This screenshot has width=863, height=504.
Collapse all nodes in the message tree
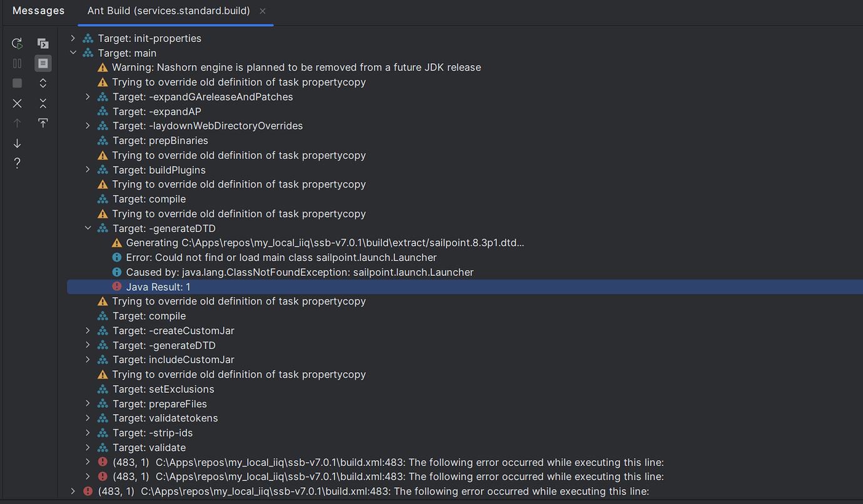(x=43, y=103)
